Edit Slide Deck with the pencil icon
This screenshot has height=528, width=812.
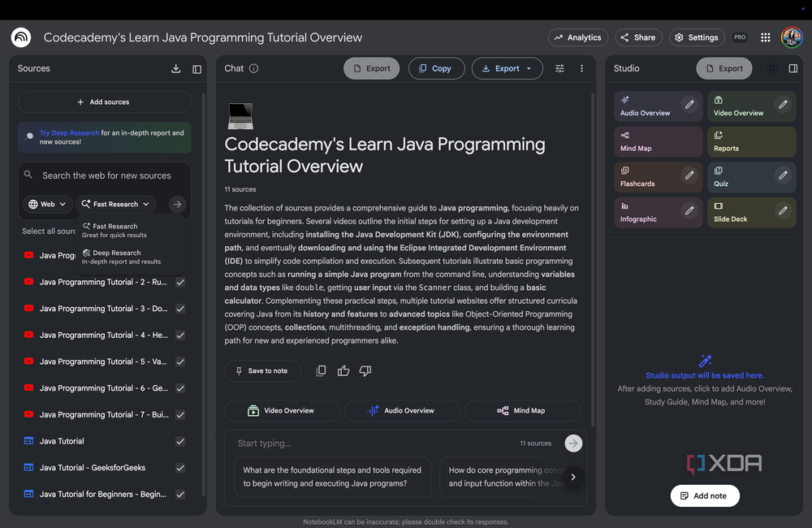point(783,210)
